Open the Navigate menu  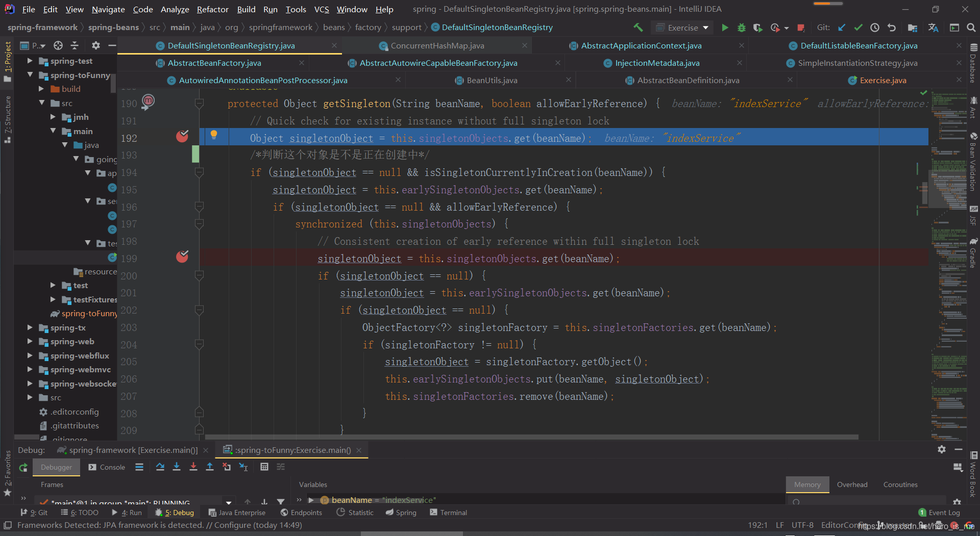click(x=108, y=9)
